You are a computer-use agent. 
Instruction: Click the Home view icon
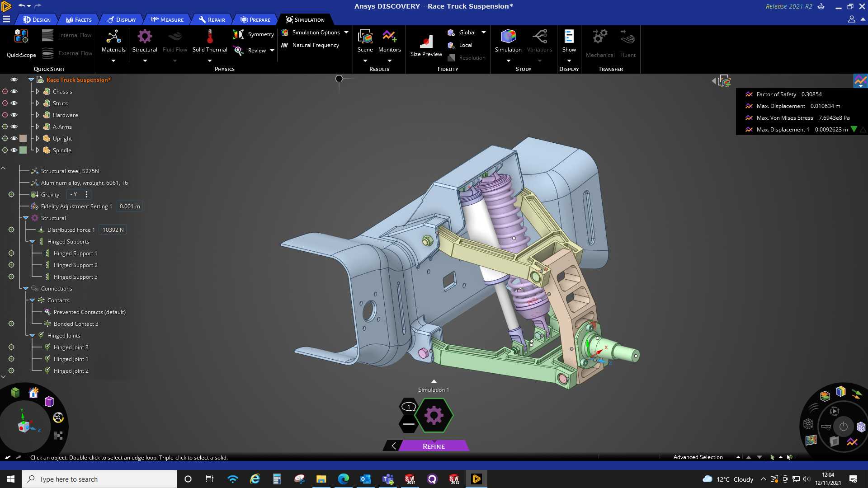(x=33, y=393)
